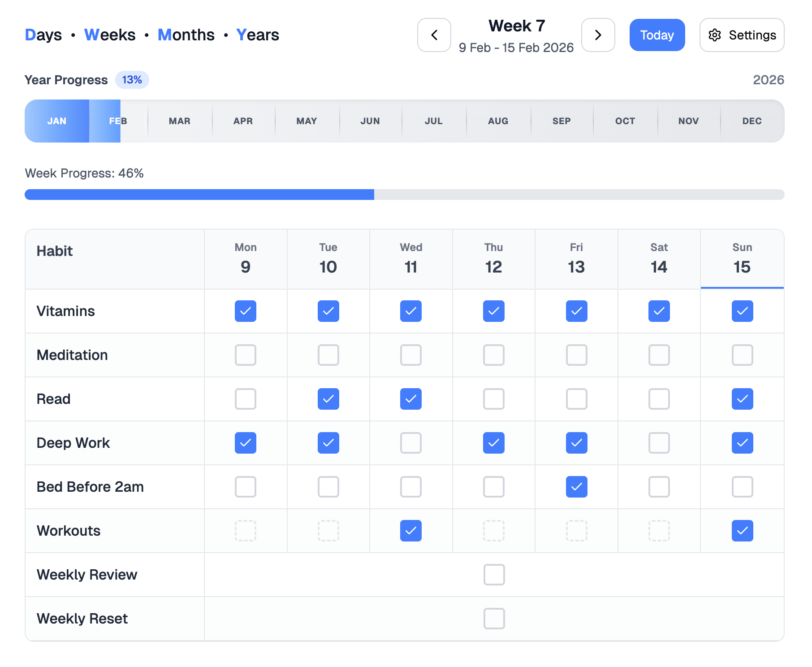The image size is (812, 667).
Task: Check the Weekly Review checkbox
Action: (x=493, y=575)
